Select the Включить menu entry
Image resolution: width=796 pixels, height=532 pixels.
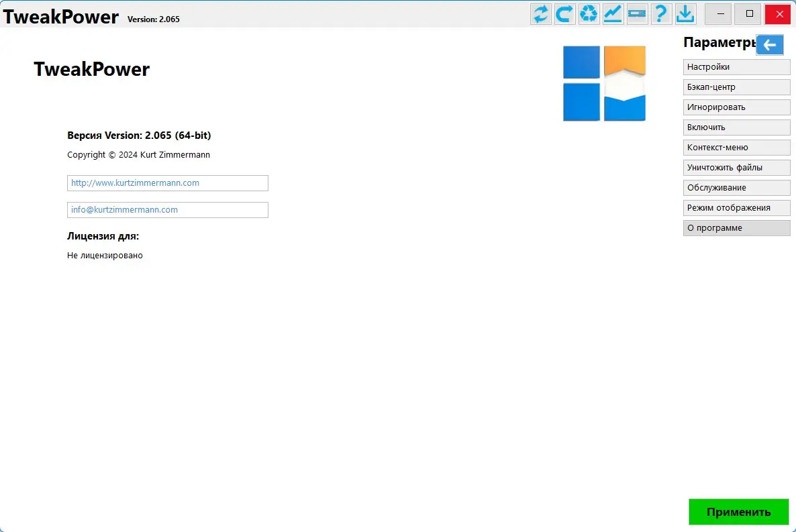(737, 127)
